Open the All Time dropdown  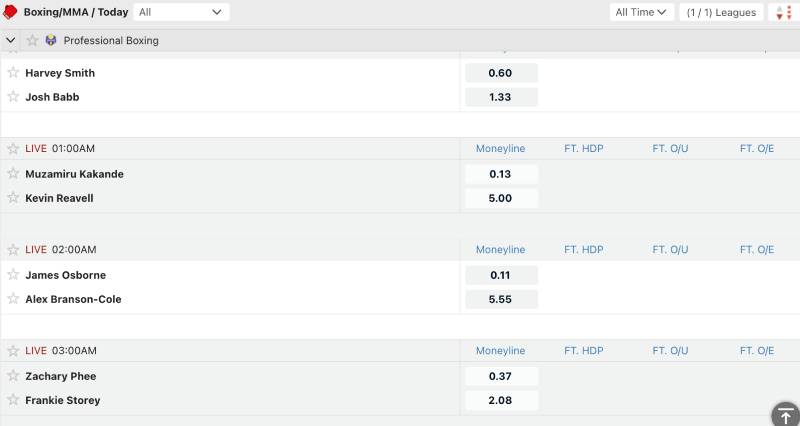[641, 12]
